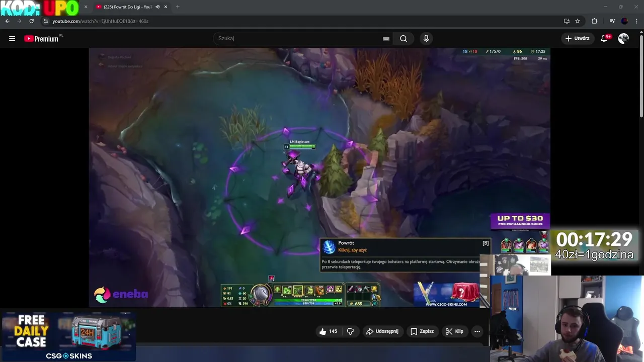Open the YouTube account avatar menu
This screenshot has height=362, width=644.
point(623,38)
